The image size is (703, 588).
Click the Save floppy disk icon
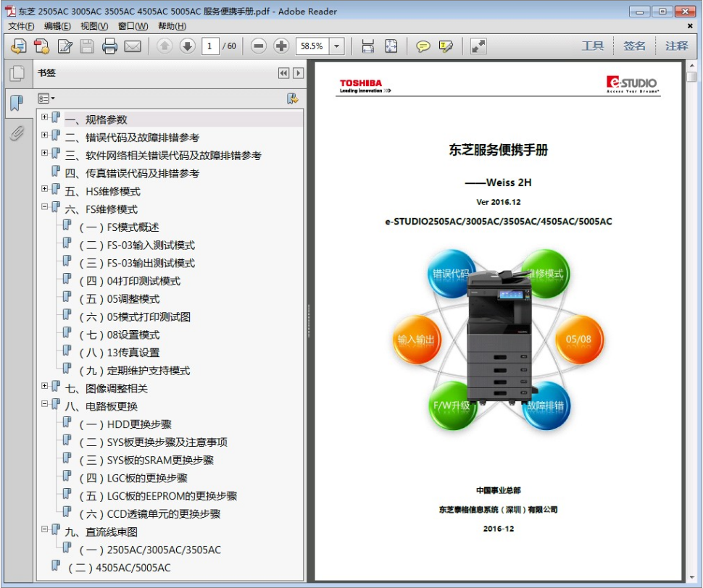pyautogui.click(x=87, y=46)
